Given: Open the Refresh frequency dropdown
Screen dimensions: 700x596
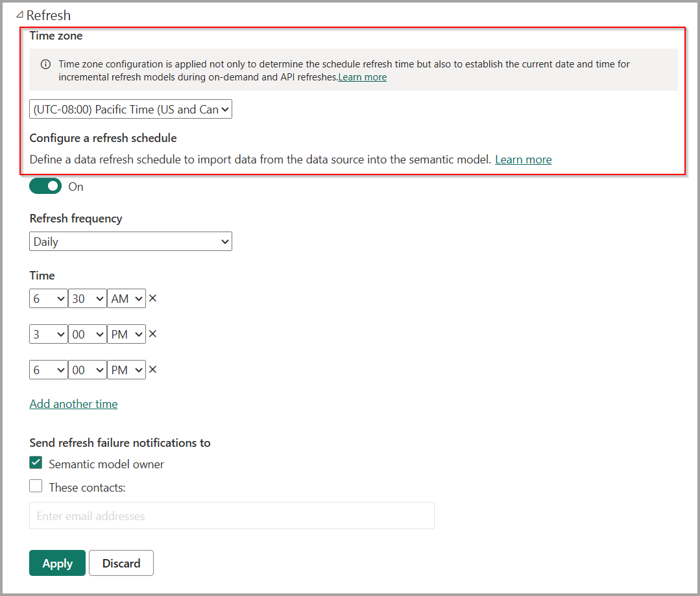Looking at the screenshot, I should coord(130,241).
